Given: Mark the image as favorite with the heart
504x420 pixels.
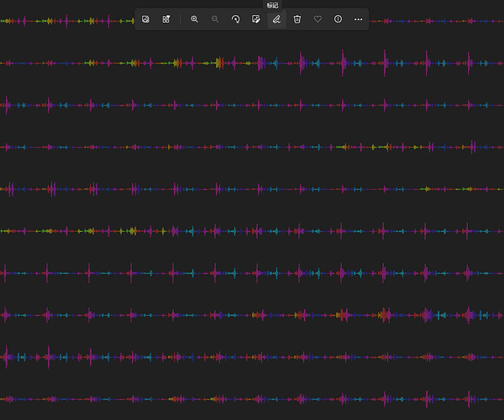Looking at the screenshot, I should 318,19.
